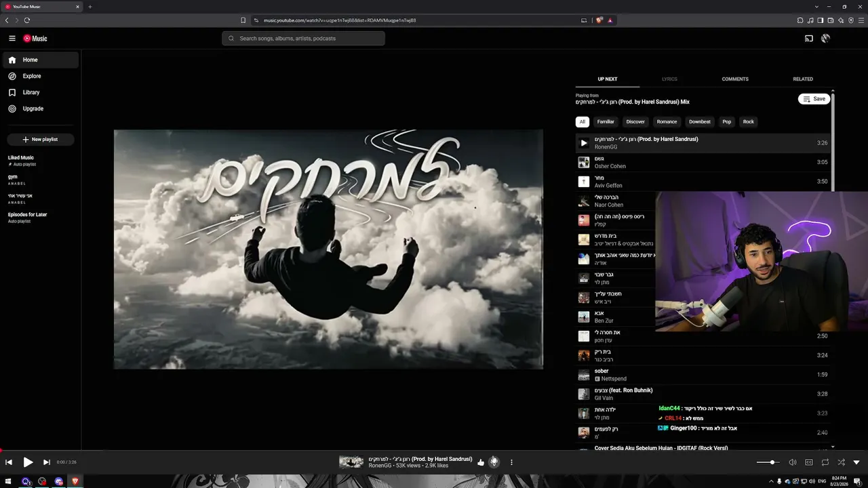The image size is (868, 488).
Task: Play the current song in player bar
Action: [x=28, y=462]
